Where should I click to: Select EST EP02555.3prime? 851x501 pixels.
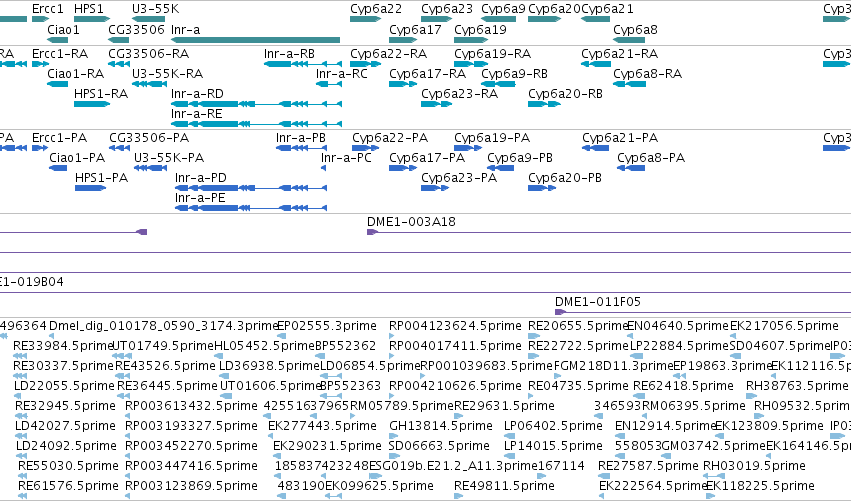pyautogui.click(x=327, y=326)
